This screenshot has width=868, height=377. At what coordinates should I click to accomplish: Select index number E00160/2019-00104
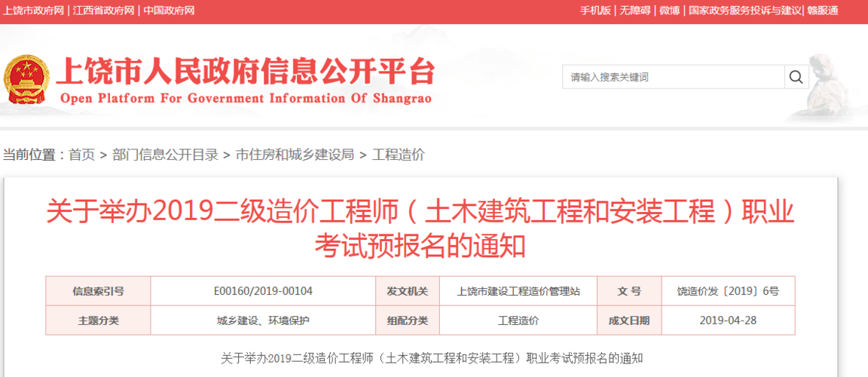pos(263,291)
